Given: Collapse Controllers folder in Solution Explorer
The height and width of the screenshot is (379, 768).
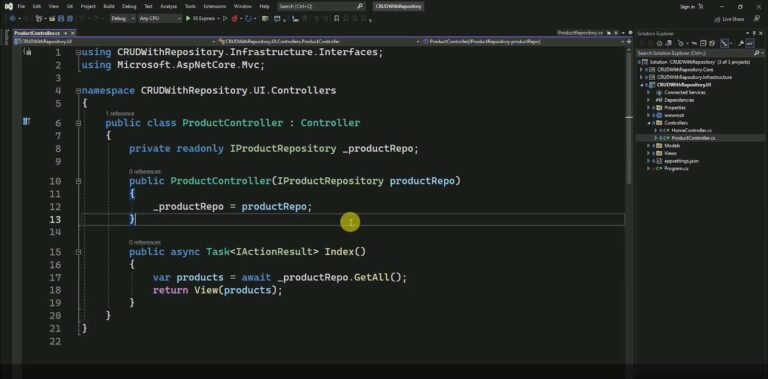Looking at the screenshot, I should point(648,123).
